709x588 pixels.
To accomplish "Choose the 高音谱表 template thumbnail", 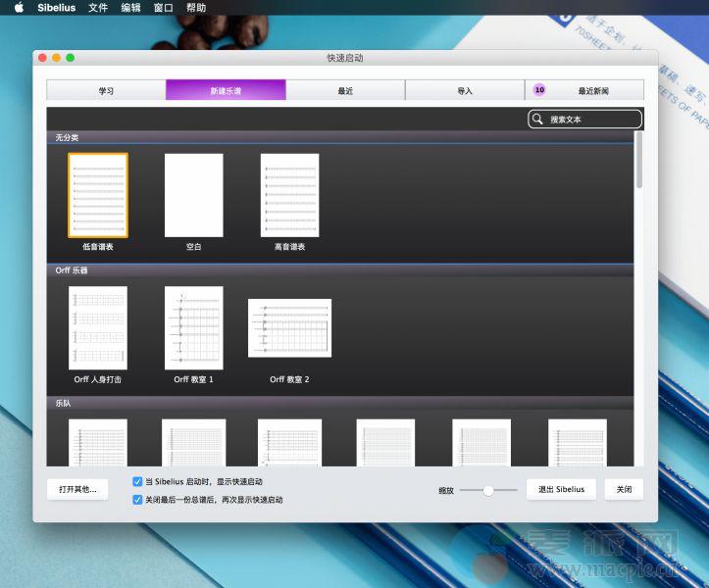I will [x=289, y=195].
